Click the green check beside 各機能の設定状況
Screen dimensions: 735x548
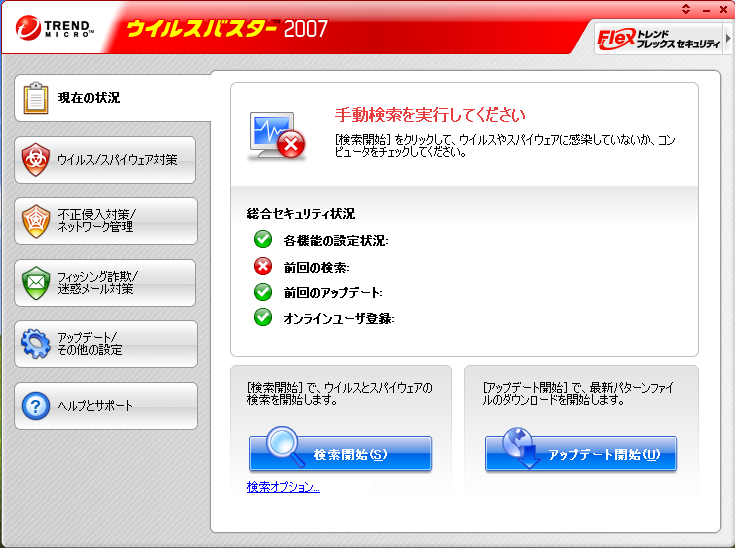click(263, 240)
